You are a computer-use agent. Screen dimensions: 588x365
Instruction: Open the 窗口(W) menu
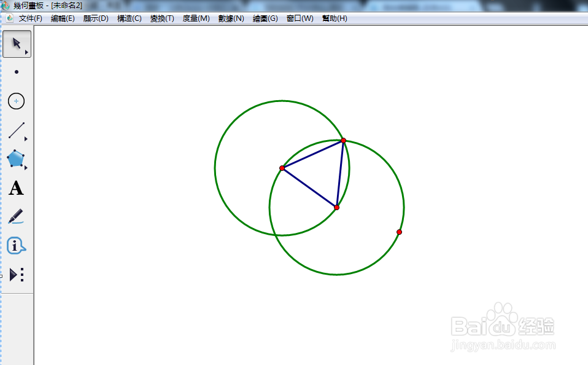300,18
